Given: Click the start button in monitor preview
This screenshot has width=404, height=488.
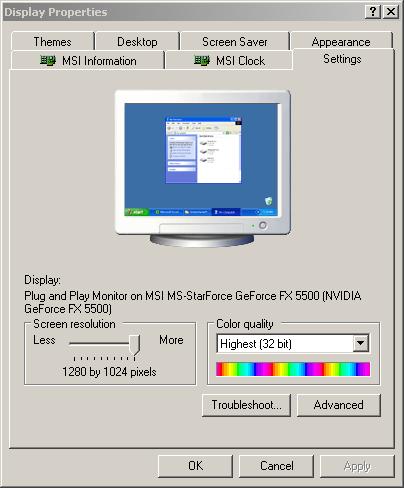Looking at the screenshot, I should point(136,212).
